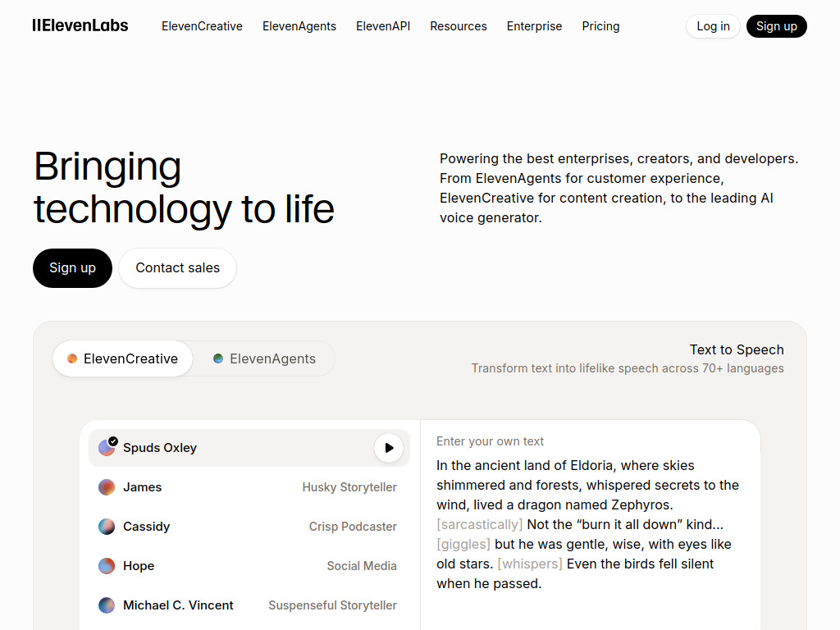Click the orange ElevenCreative tab icon
The image size is (840, 630).
pos(72,358)
